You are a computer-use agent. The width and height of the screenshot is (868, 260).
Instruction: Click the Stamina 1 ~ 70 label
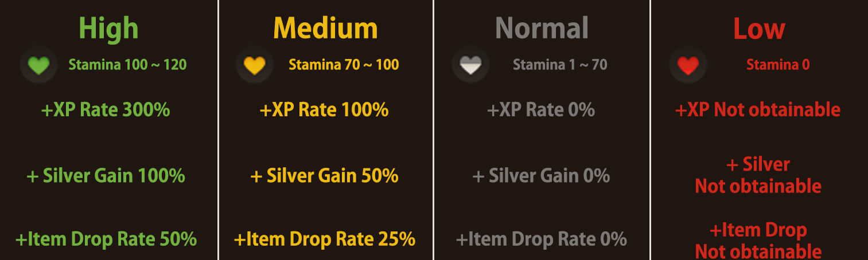tap(560, 65)
